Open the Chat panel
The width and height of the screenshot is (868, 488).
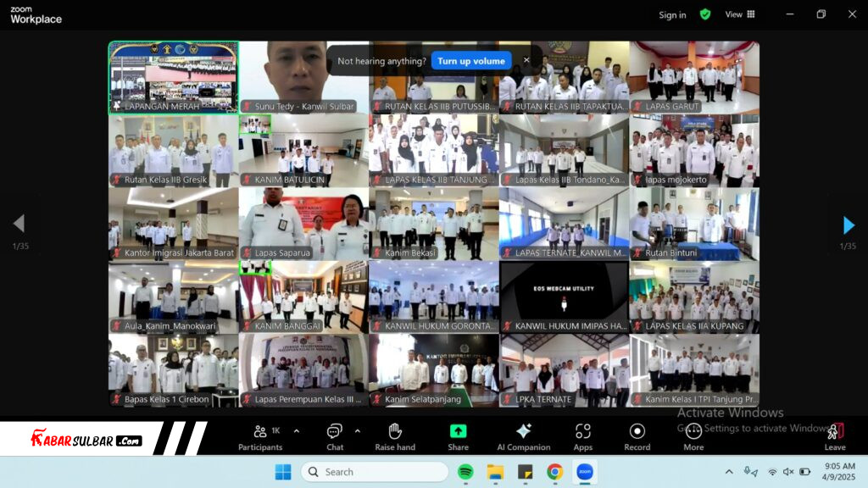335,436
